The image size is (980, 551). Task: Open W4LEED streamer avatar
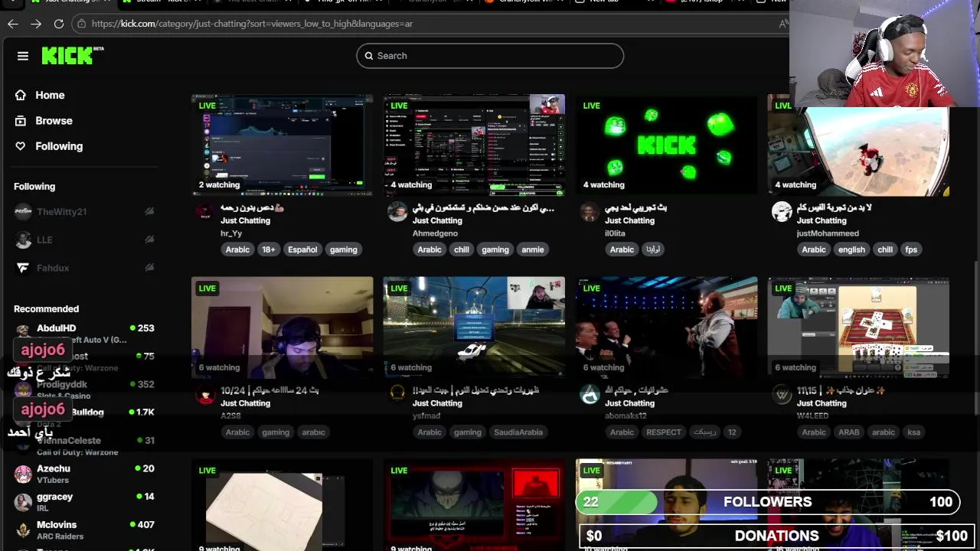[x=782, y=394]
